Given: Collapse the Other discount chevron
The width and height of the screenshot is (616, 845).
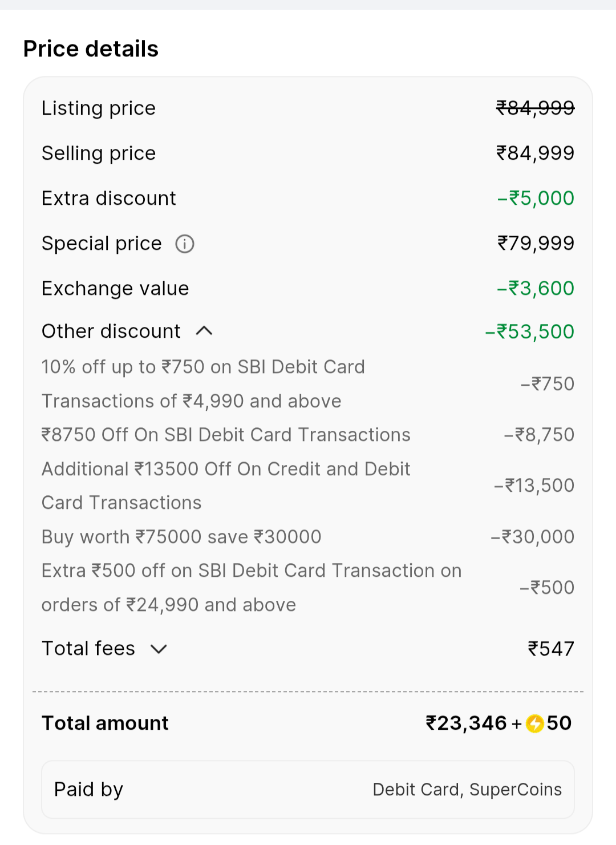Looking at the screenshot, I should pyautogui.click(x=204, y=331).
